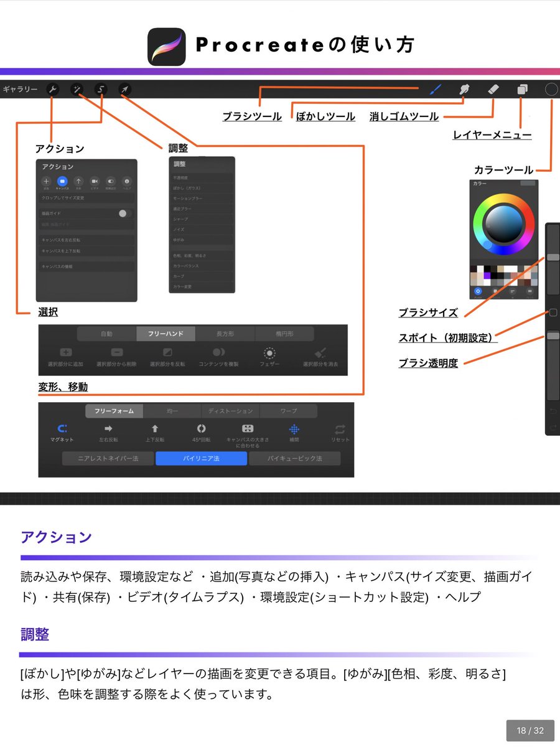560x747 pixels.
Task: Switch to 自動 selection mode tab
Action: pos(107,334)
